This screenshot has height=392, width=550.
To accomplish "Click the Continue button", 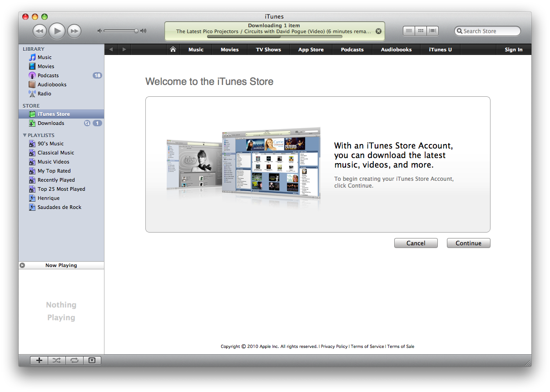I will [x=469, y=243].
